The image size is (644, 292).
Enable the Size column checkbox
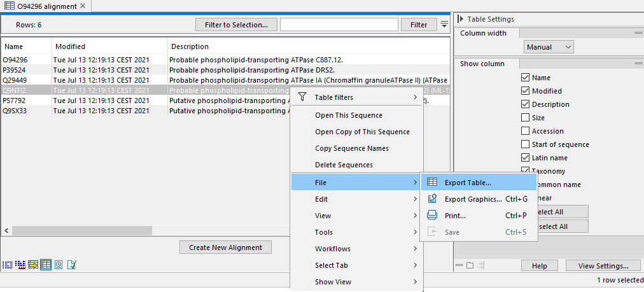point(525,118)
